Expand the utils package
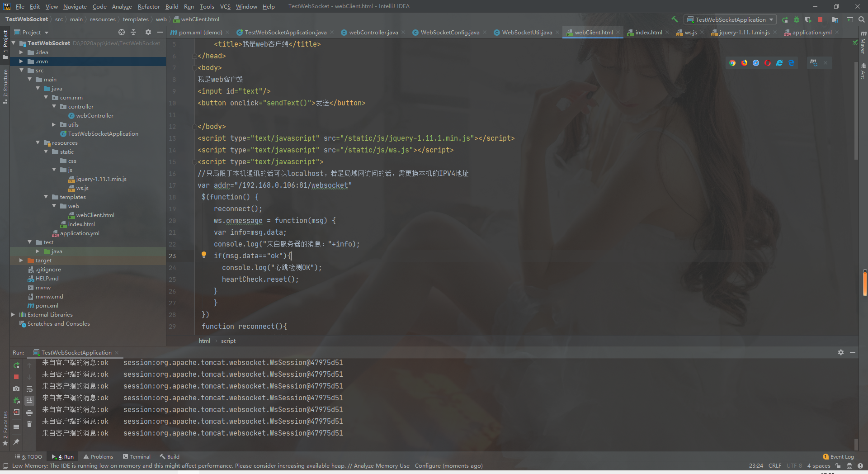Viewport: 868px width, 474px height. 54,125
